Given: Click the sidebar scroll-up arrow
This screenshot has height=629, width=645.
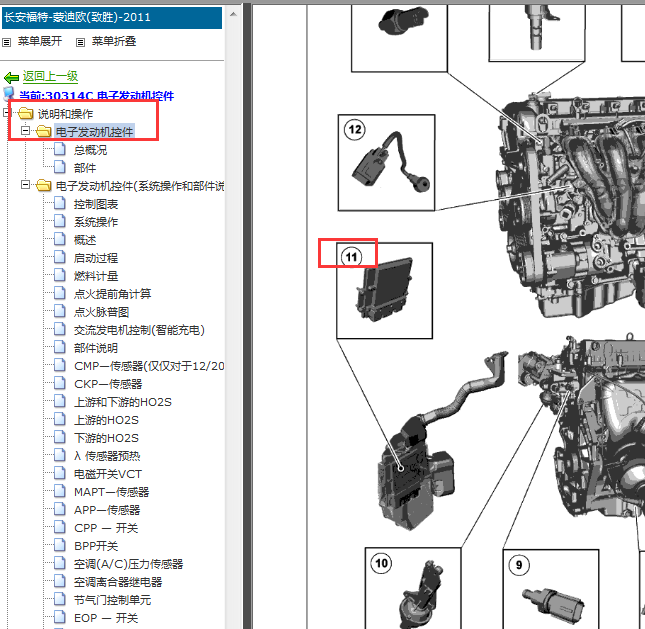Looking at the screenshot, I should coord(233,14).
